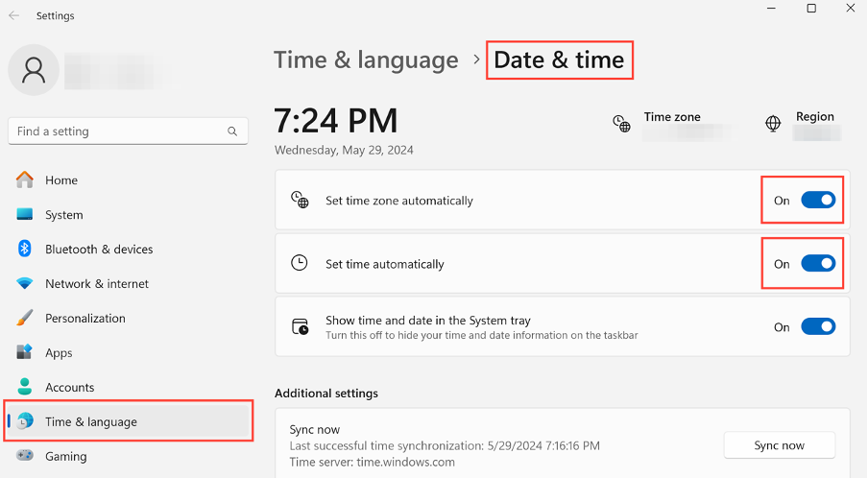868x478 pixels.
Task: Select Time & language sidebar item
Action: [x=128, y=421]
